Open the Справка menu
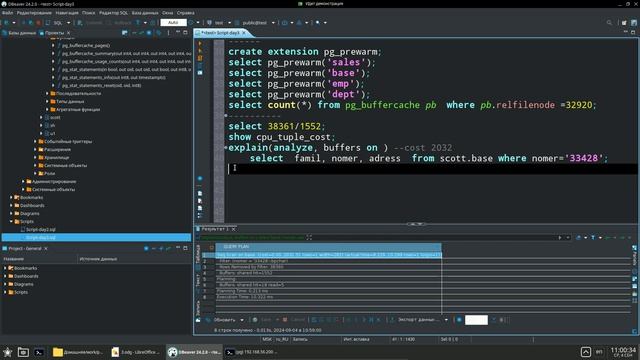Image resolution: width=640 pixels, height=360 pixels. (186, 13)
